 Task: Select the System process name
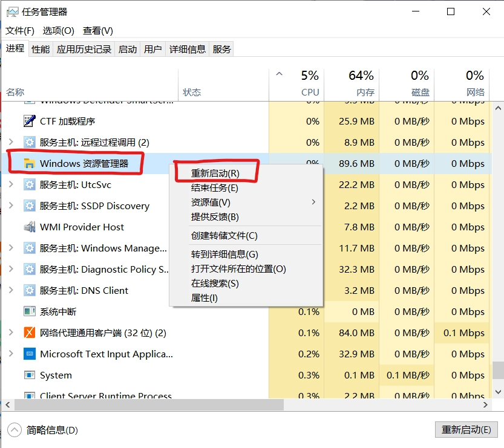tap(56, 375)
